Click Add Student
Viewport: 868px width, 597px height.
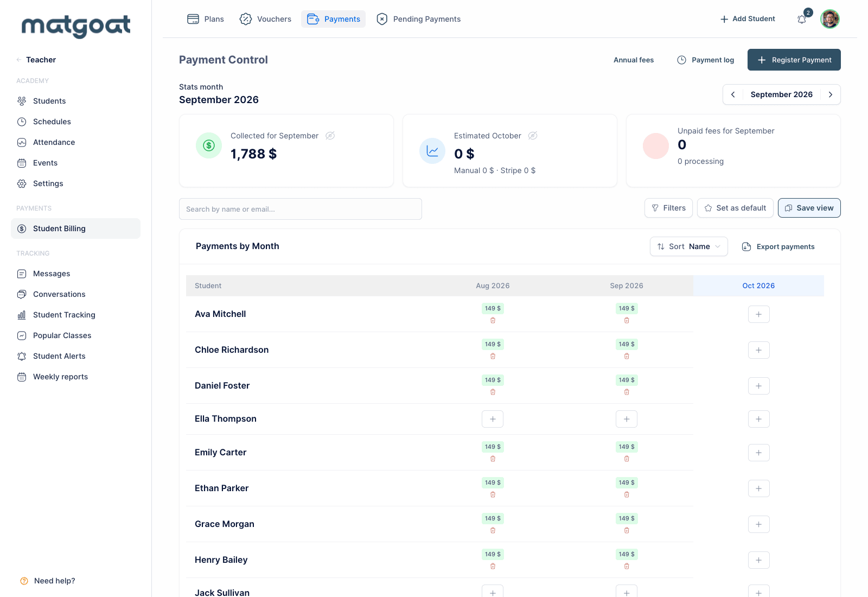coord(748,19)
